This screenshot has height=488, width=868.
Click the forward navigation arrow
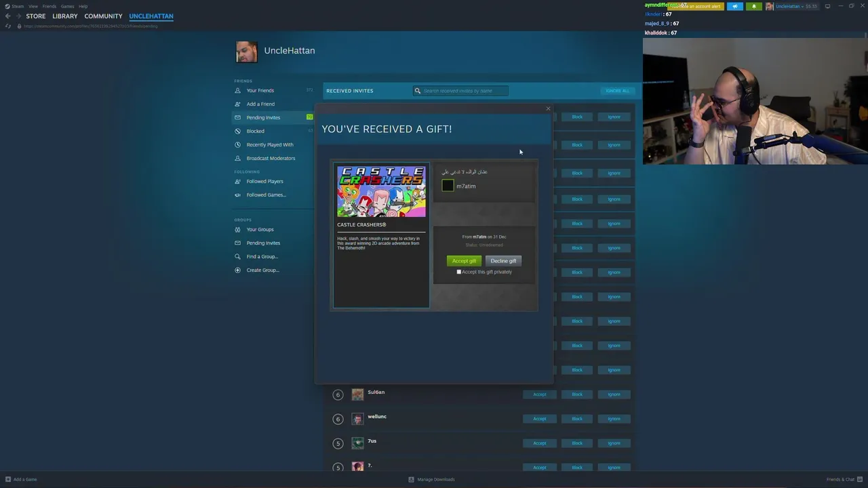(x=18, y=16)
